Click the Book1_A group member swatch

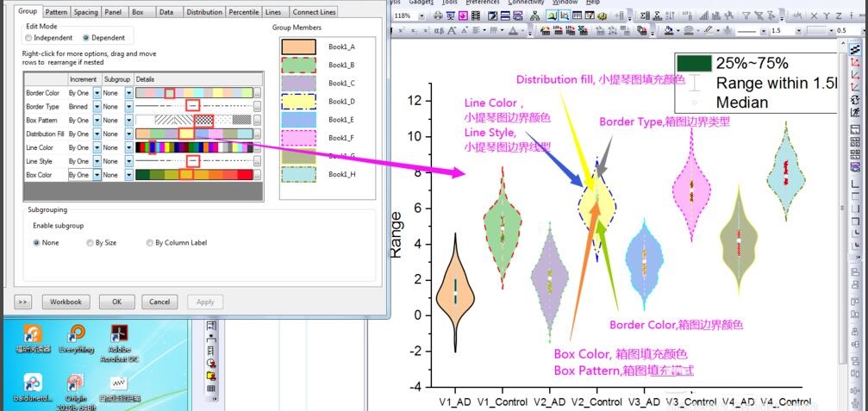click(298, 47)
